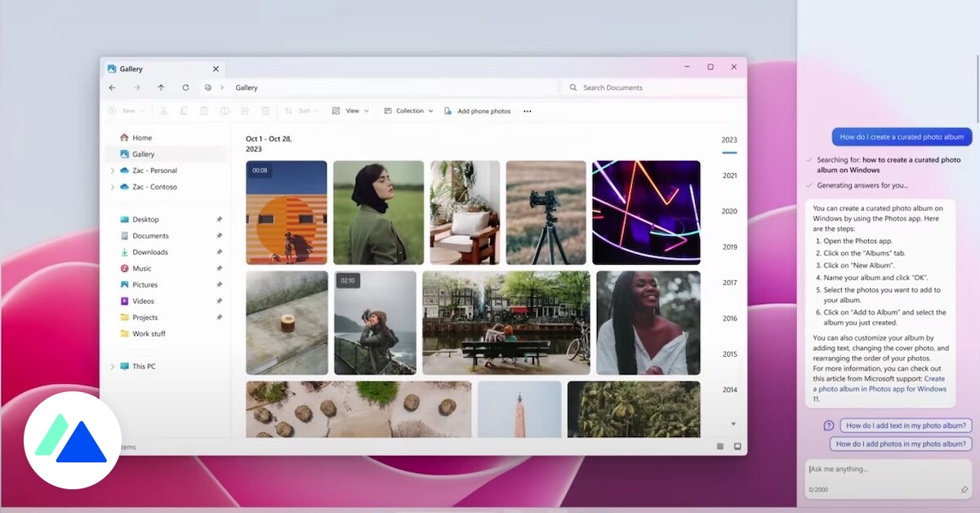
Task: Click suggestion about adding text to album
Action: [x=906, y=426]
